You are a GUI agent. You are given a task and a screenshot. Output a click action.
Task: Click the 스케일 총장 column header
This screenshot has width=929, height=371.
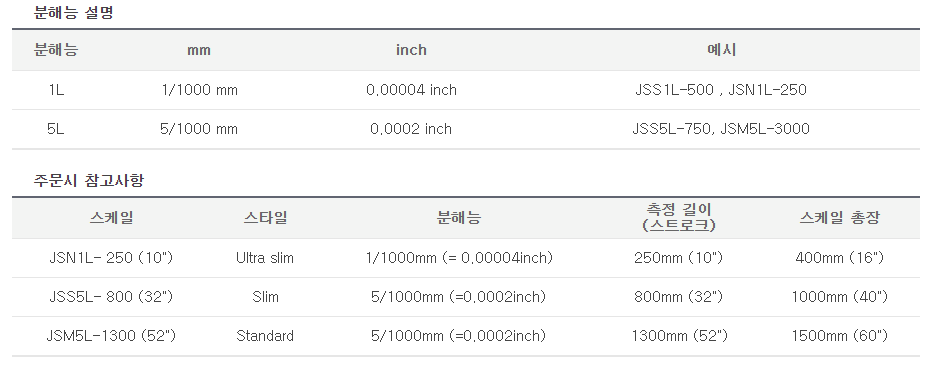pos(840,218)
